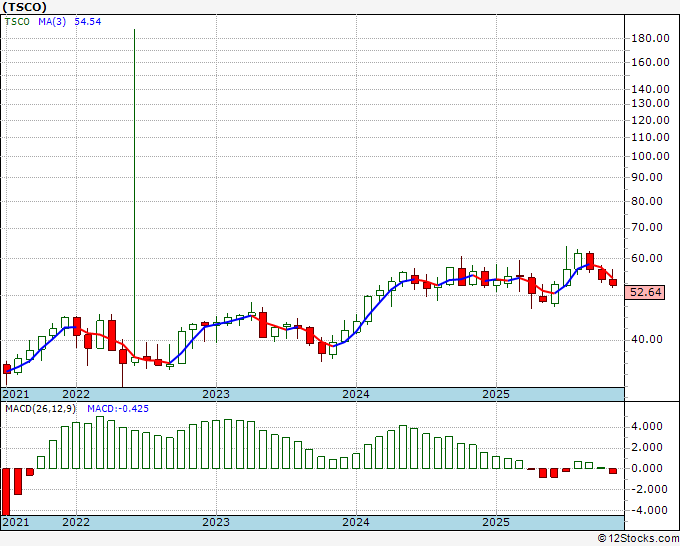Open the 12Stocks.com watermark link
The image size is (680, 546).
[x=642, y=539]
